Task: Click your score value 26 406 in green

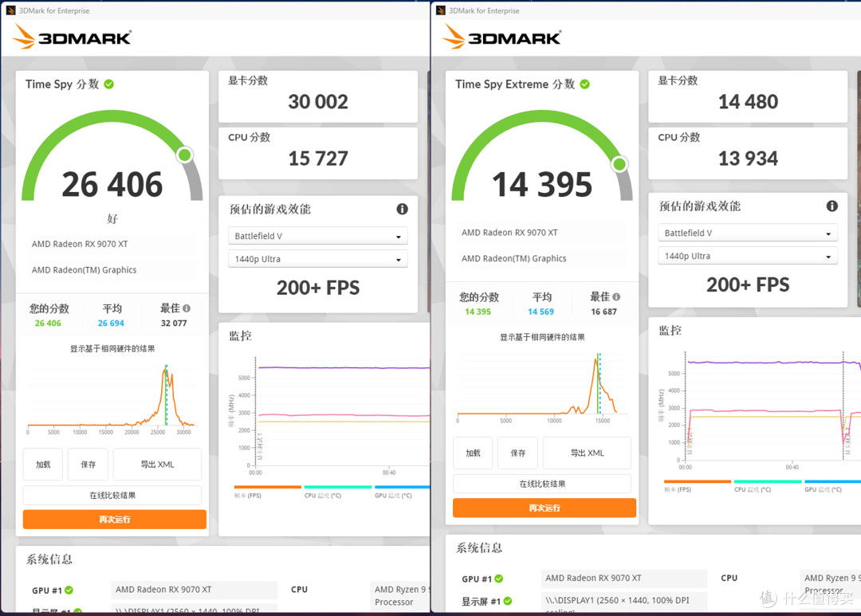Action: [x=48, y=324]
